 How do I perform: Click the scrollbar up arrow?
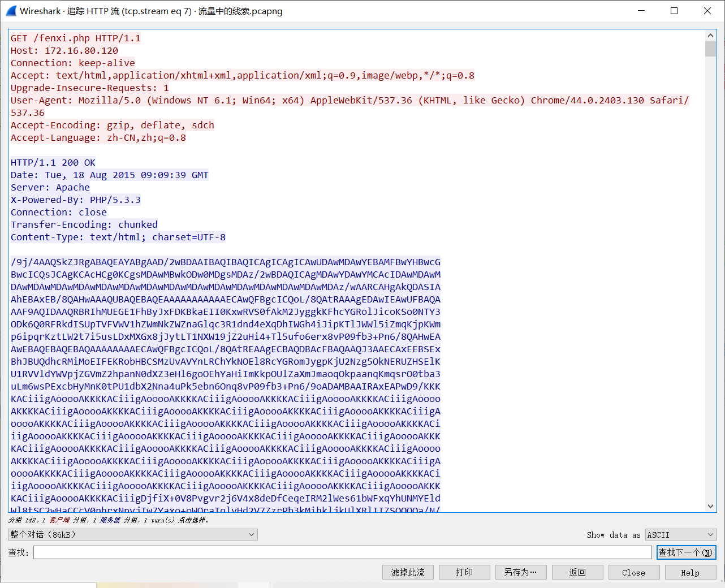point(711,35)
